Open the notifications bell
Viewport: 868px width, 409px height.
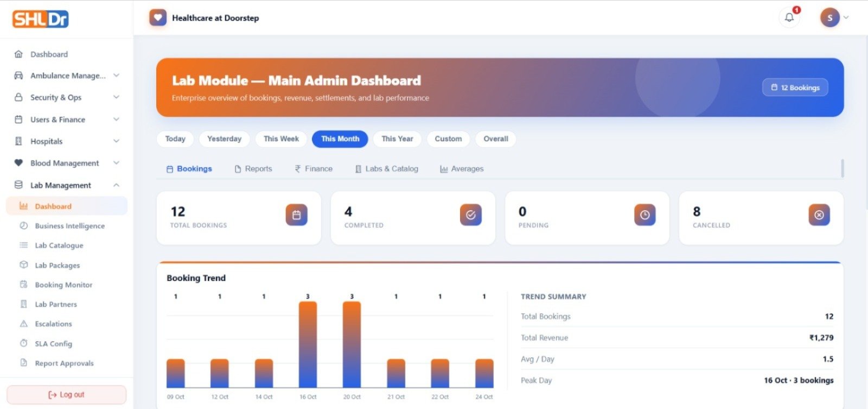pos(789,17)
